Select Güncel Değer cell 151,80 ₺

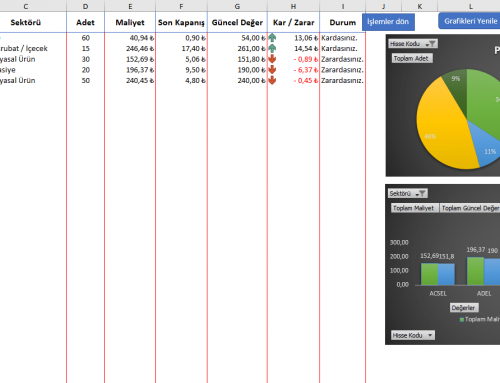pyautogui.click(x=237, y=59)
